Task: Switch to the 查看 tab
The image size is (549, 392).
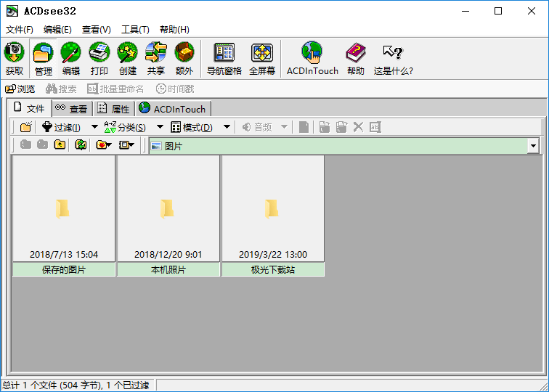Action: pos(72,109)
